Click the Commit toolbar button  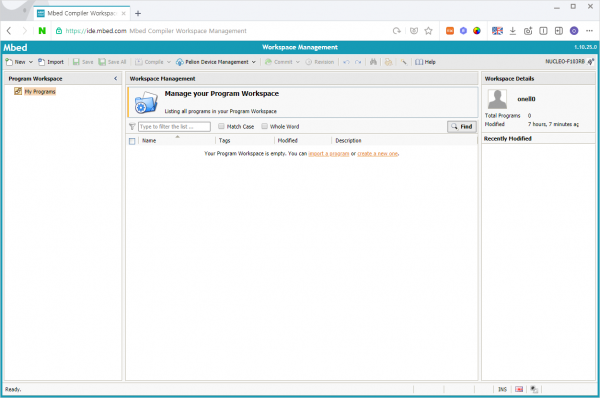pyautogui.click(x=279, y=62)
